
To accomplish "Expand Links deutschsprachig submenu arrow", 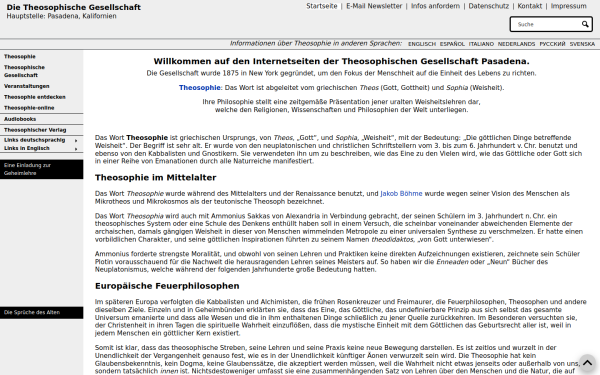I will pyautogui.click(x=76, y=140).
